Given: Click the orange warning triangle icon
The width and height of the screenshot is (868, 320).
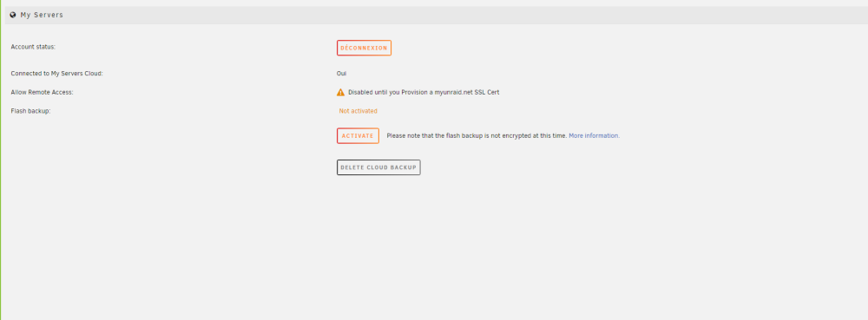Looking at the screenshot, I should click(x=340, y=92).
